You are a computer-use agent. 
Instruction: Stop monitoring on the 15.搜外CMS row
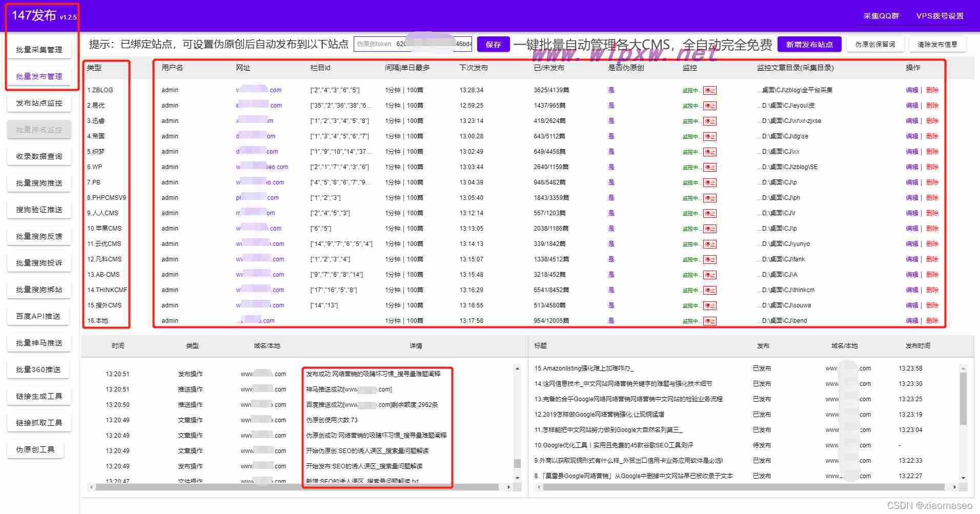pos(710,305)
